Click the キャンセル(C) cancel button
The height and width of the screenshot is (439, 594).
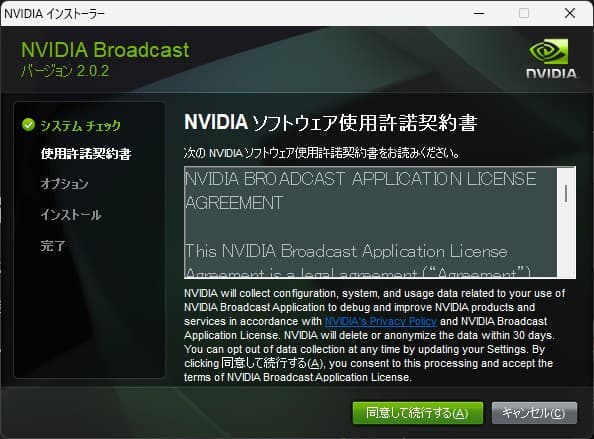pyautogui.click(x=534, y=413)
